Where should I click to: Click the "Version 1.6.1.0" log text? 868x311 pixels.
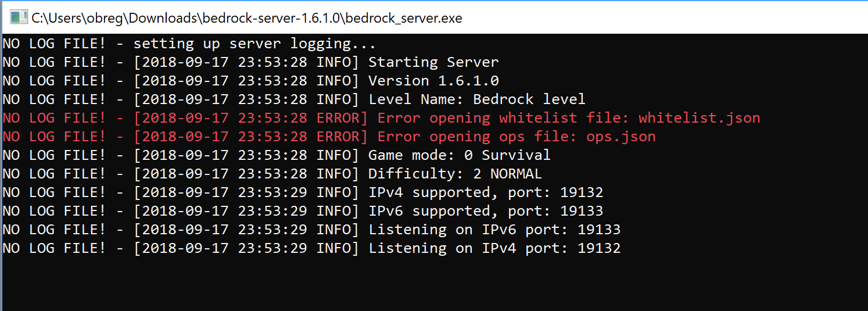pyautogui.click(x=433, y=81)
